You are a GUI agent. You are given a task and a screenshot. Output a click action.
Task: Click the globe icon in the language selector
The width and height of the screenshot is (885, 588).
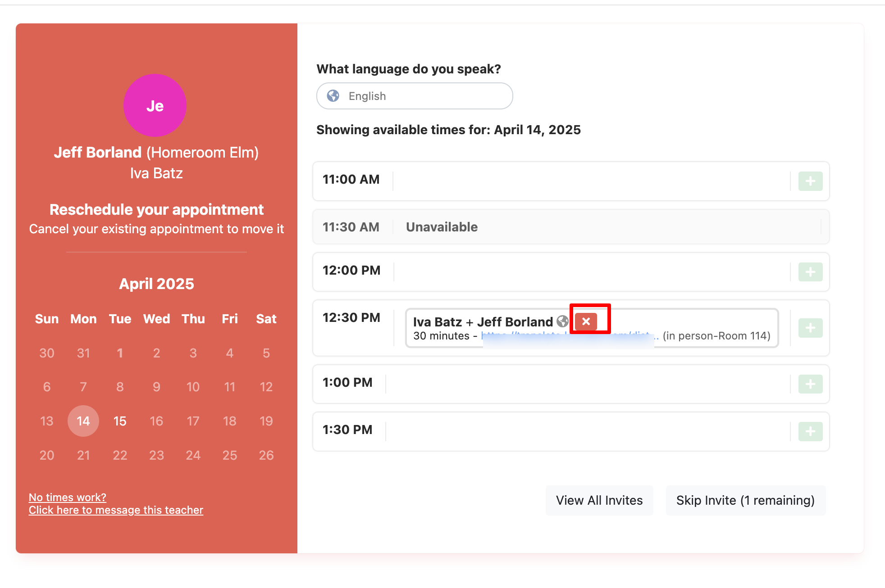point(333,95)
